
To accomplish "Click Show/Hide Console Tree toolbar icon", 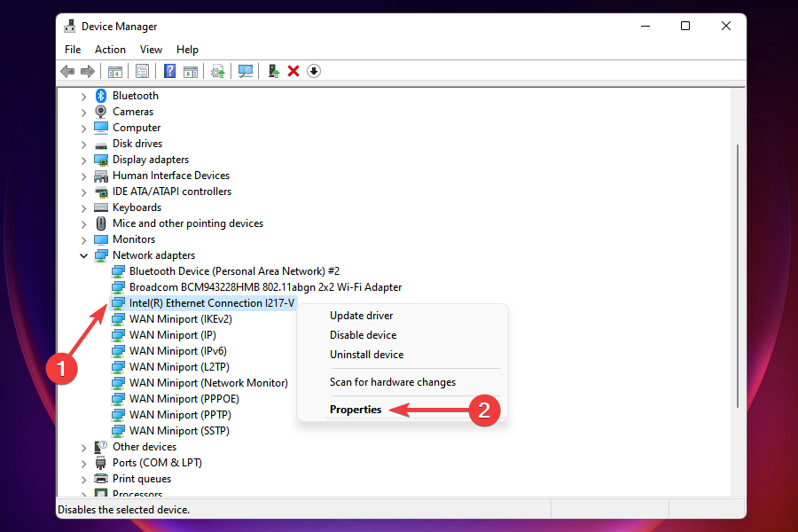I will [x=115, y=71].
